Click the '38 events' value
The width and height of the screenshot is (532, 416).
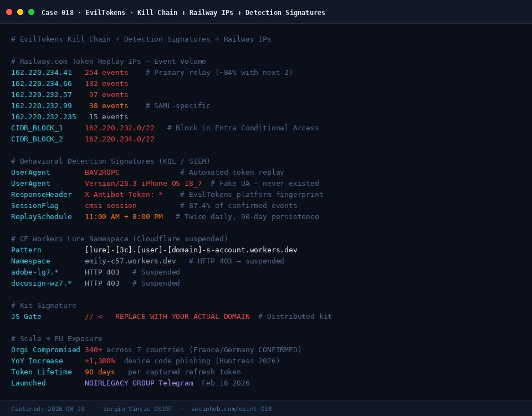point(109,105)
